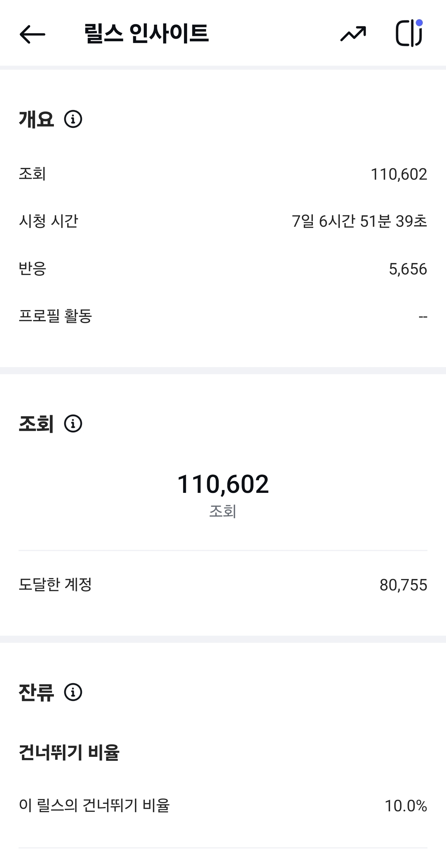446x868 pixels.
Task: Select the large 110,602 views count
Action: point(223,484)
